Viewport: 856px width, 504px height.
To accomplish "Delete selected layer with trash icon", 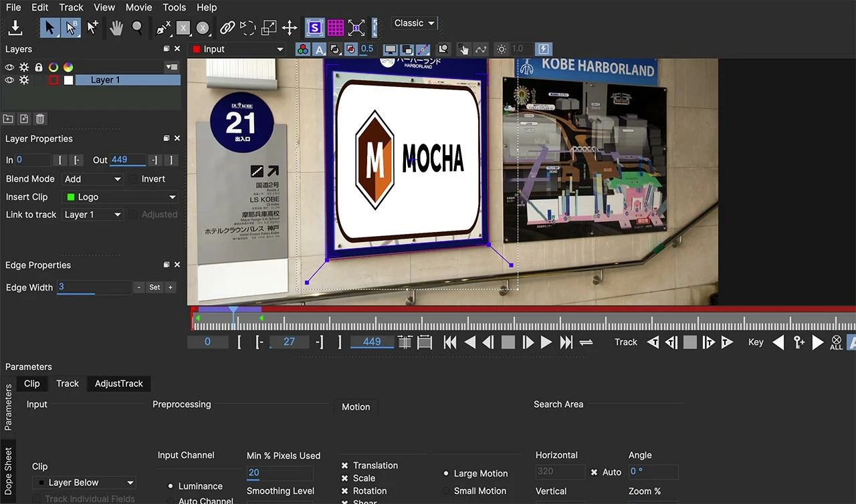I will [40, 119].
